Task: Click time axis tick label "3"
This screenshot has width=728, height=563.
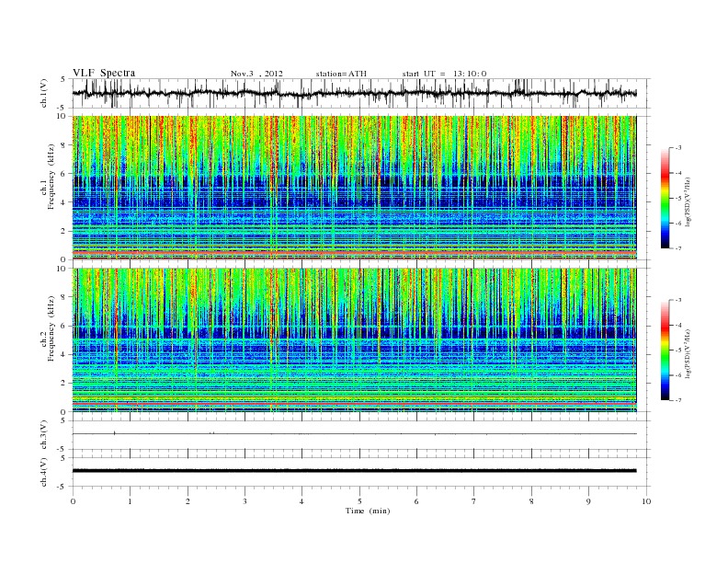Action: (x=245, y=501)
